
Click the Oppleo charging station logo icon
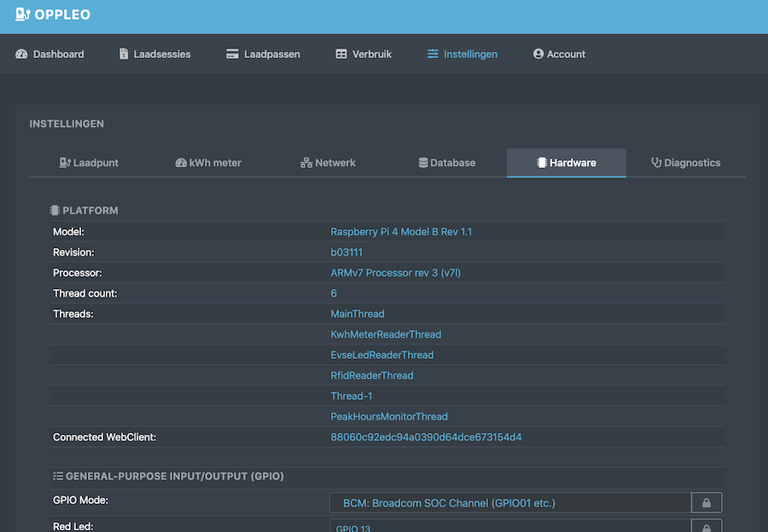point(23,14)
